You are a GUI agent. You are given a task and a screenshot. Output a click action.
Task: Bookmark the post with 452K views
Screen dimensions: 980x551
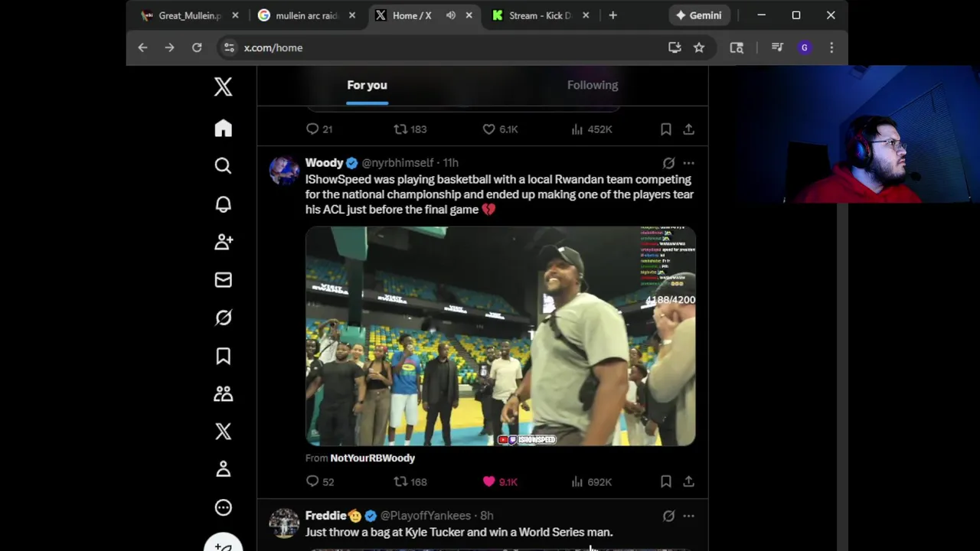tap(666, 129)
